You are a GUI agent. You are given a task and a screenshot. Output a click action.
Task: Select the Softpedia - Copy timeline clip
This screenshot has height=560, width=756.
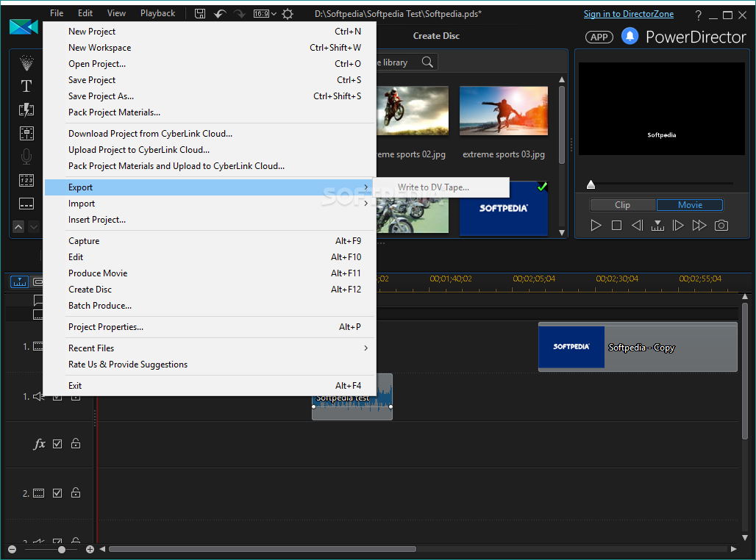tap(638, 347)
